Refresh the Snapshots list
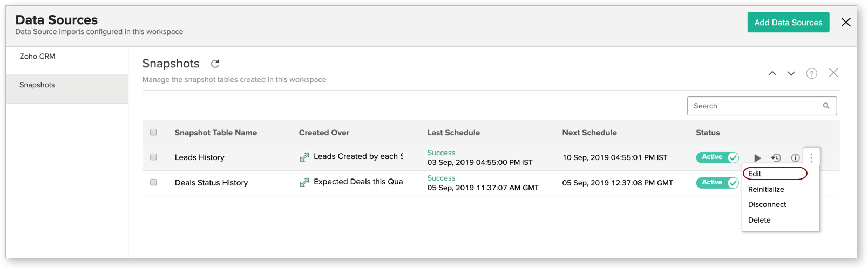 [215, 64]
